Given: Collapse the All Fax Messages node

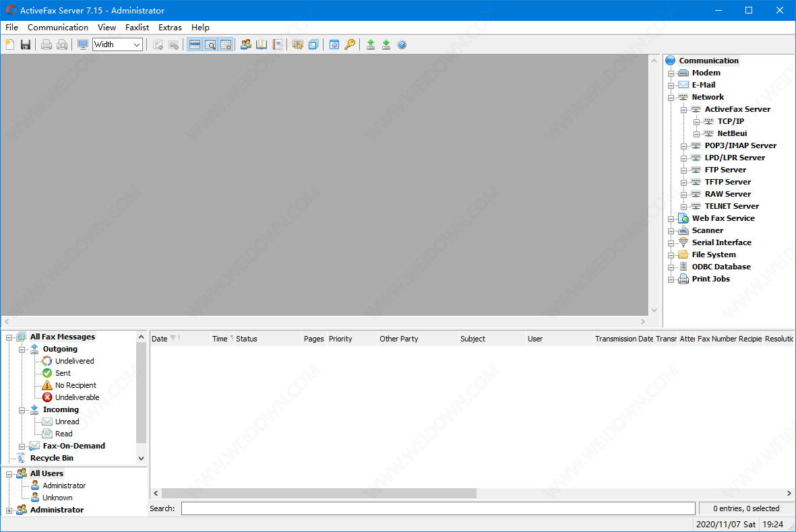Looking at the screenshot, I should point(9,337).
